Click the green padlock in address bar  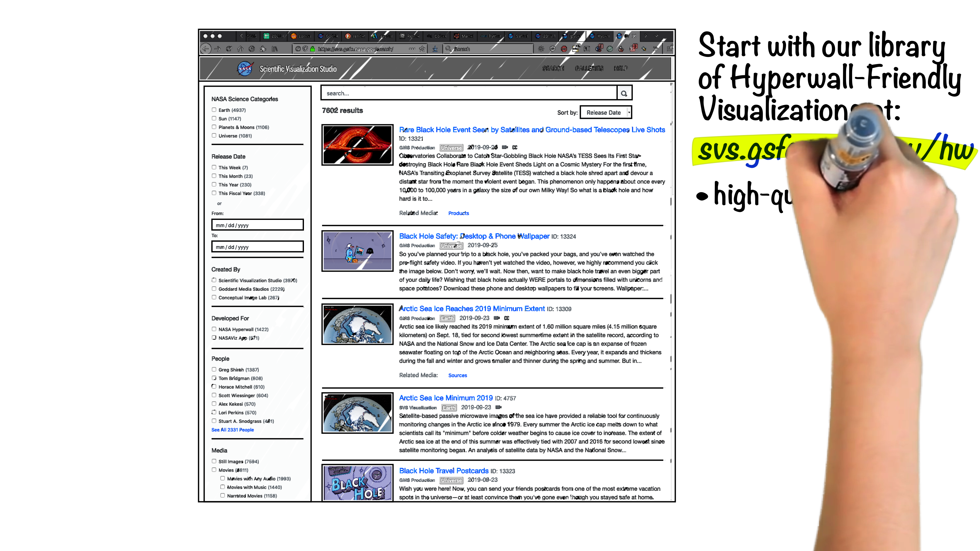point(312,49)
